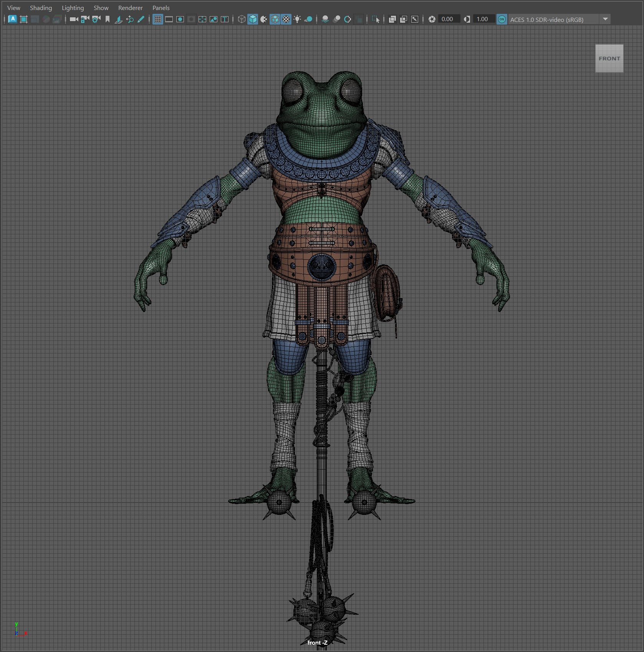This screenshot has width=644, height=652.
Task: Toggle the Shadows icon
Action: pyautogui.click(x=308, y=19)
